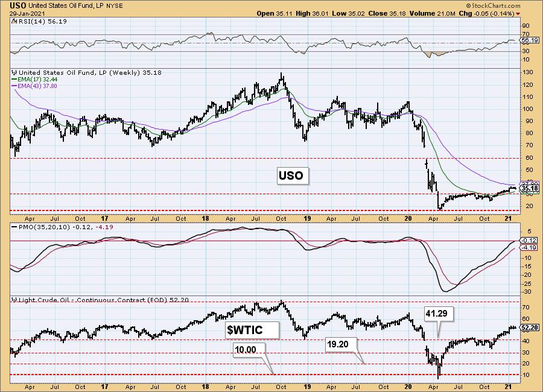Click the -30 level on PMO scale
Image resolution: width=543 pixels, height=392 pixels.
pos(526,292)
